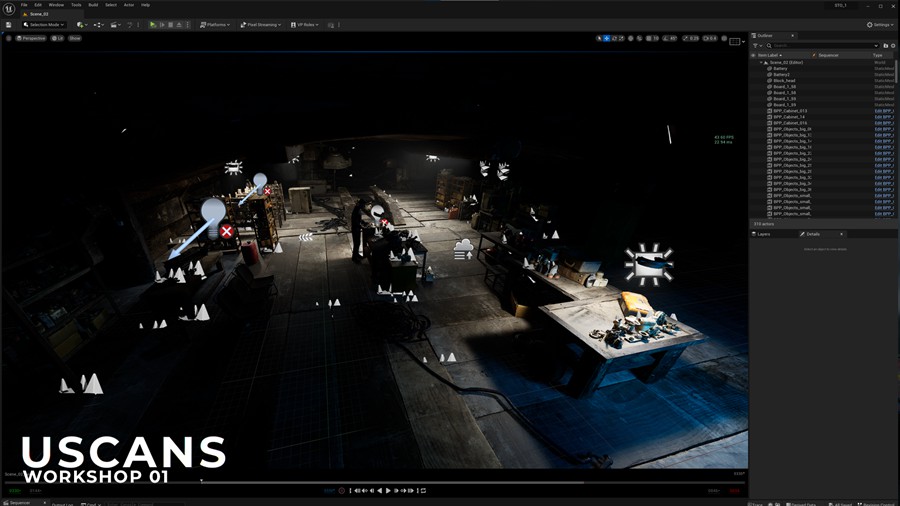Open the Platforms dropdown
Image resolution: width=900 pixels, height=506 pixels.
(215, 25)
